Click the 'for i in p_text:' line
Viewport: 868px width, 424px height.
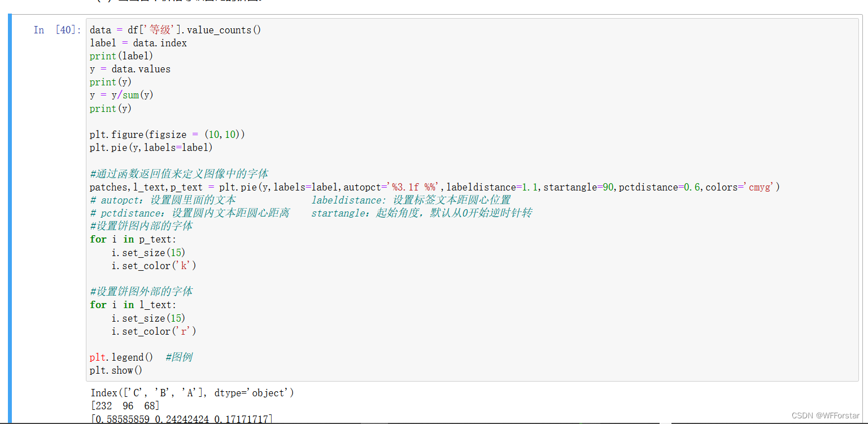click(133, 239)
